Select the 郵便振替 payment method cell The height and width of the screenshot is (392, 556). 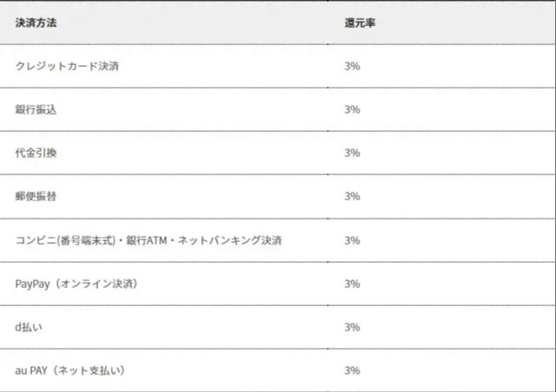click(x=36, y=196)
